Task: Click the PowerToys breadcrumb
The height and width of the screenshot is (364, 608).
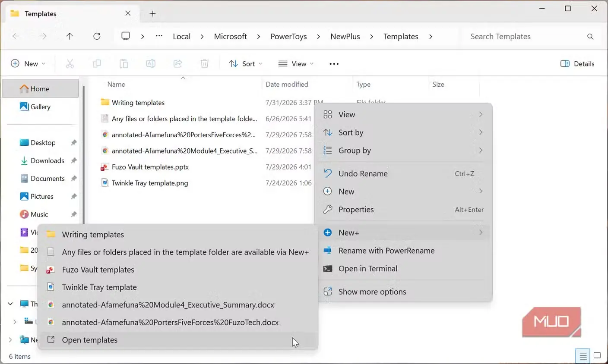Action: 289,37
